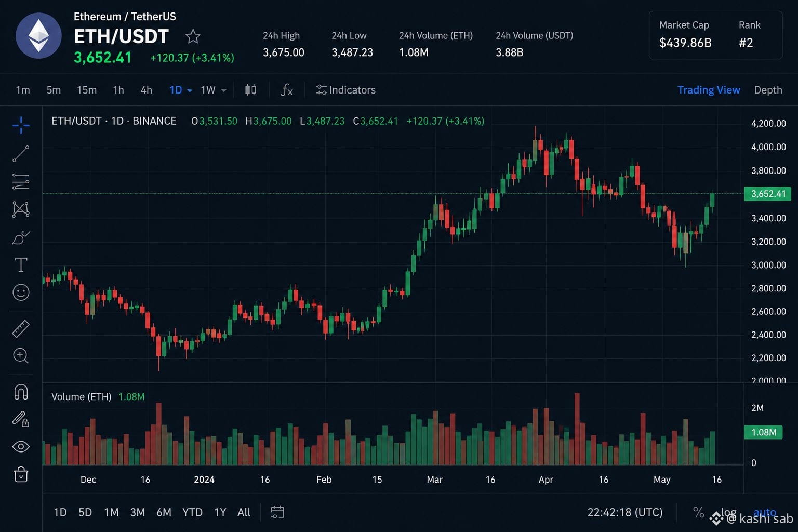Click the Market Cap $439.86B value

click(x=685, y=43)
